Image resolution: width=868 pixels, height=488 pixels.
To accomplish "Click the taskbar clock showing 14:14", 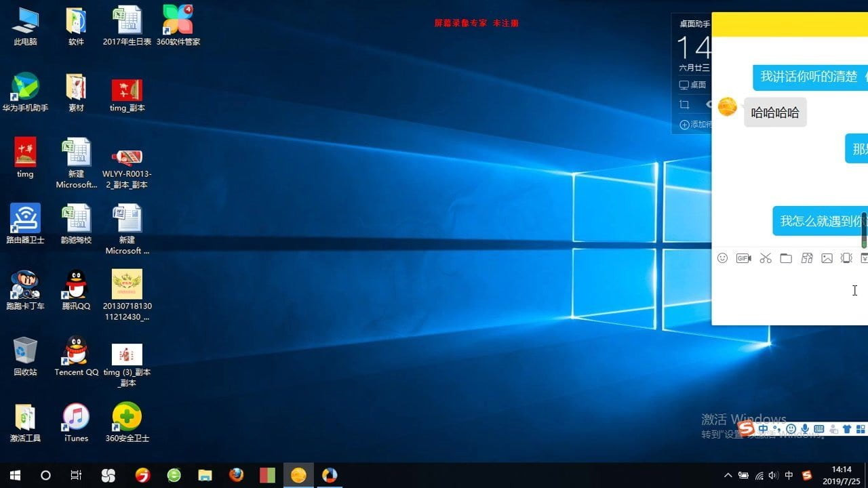I will pos(841,474).
